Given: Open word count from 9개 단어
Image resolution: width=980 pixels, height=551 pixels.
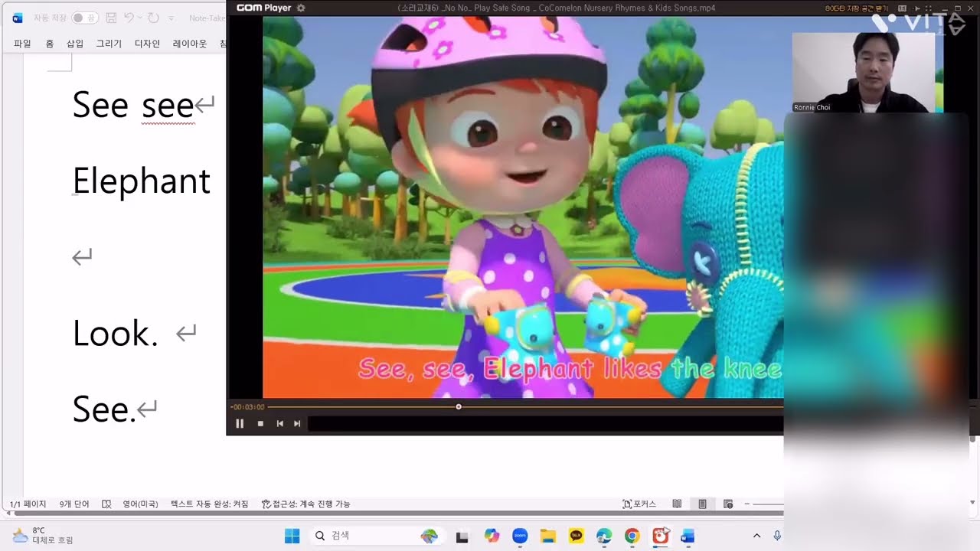Looking at the screenshot, I should (x=74, y=504).
